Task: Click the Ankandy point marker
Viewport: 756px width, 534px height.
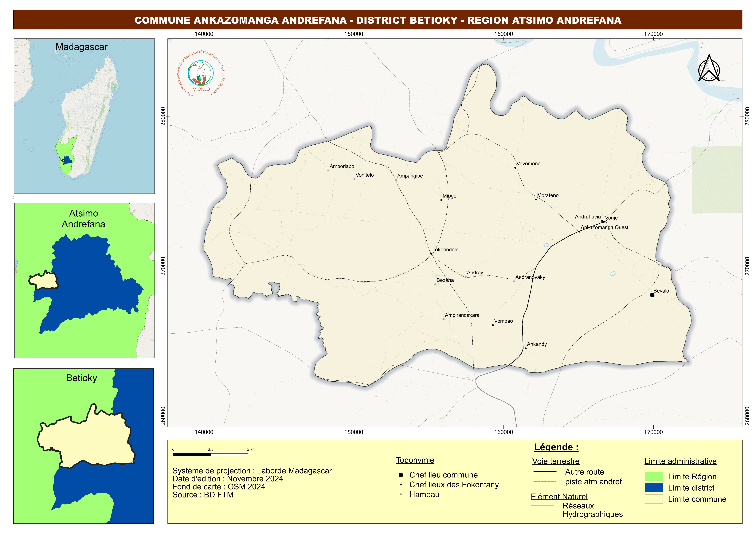Action: point(526,348)
